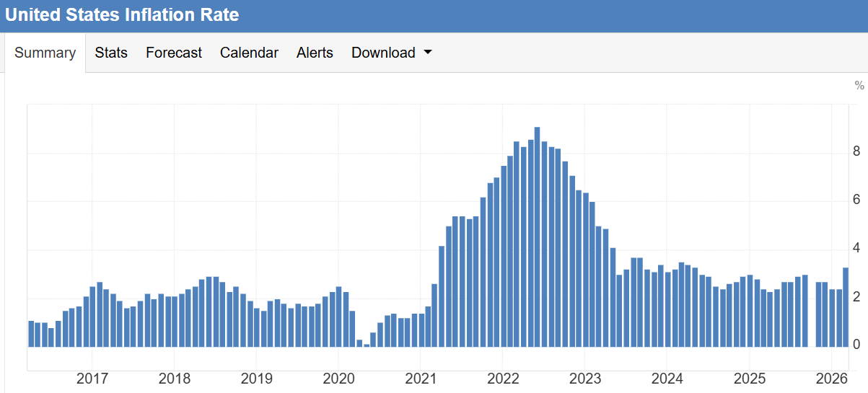The image size is (868, 393).
Task: Click the United States Inflation Rate title
Action: (x=122, y=14)
